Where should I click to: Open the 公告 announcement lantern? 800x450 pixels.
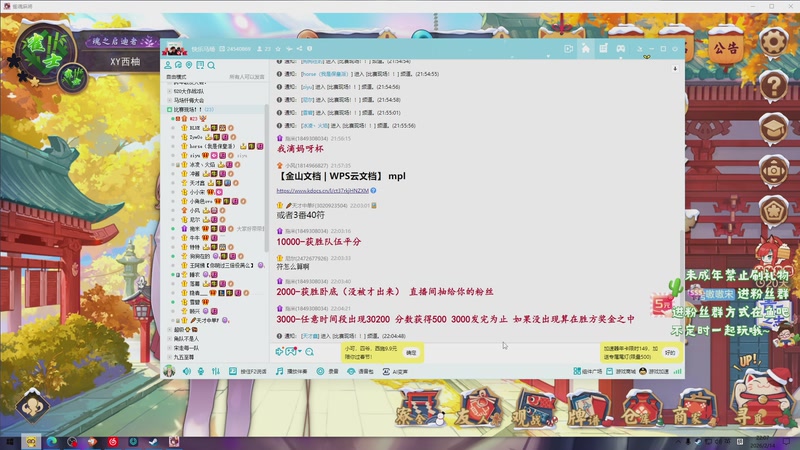tap(726, 47)
